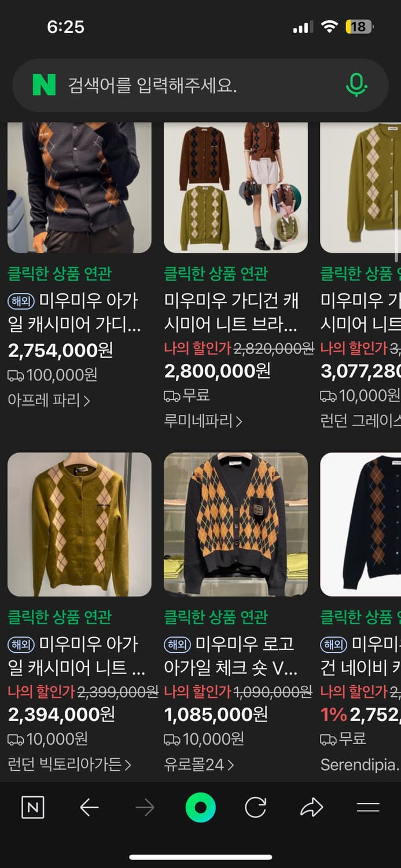
Task: Open the hamburger menu icon
Action: point(368,808)
